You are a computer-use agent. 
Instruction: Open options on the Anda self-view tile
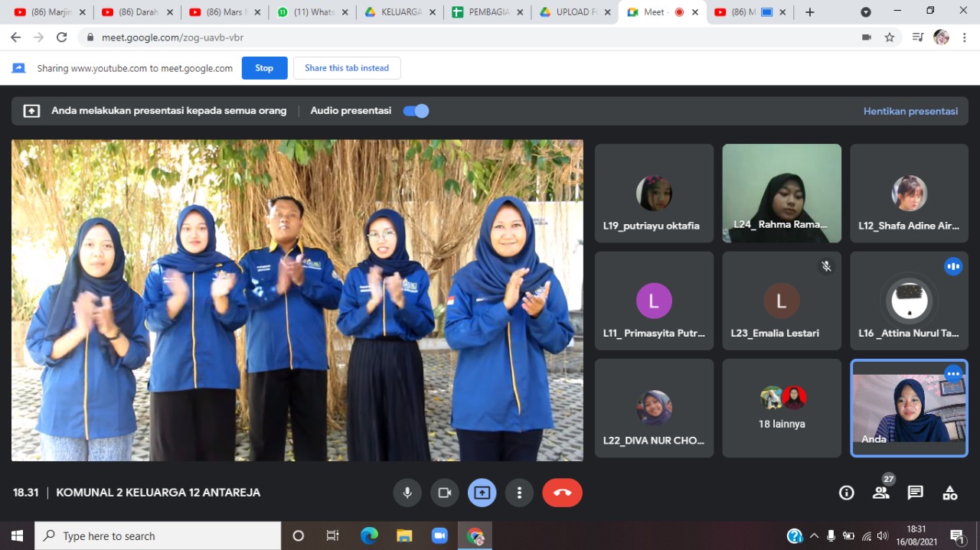click(952, 373)
